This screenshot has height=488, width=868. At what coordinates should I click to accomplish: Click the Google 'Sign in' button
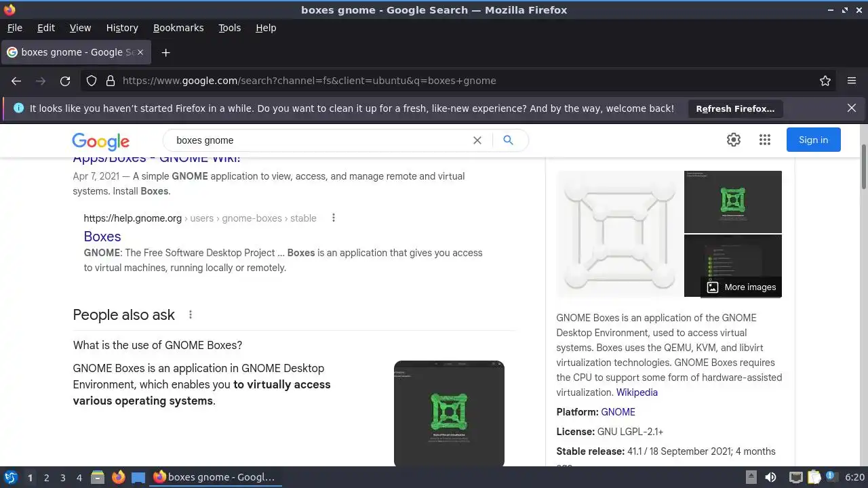pyautogui.click(x=813, y=140)
